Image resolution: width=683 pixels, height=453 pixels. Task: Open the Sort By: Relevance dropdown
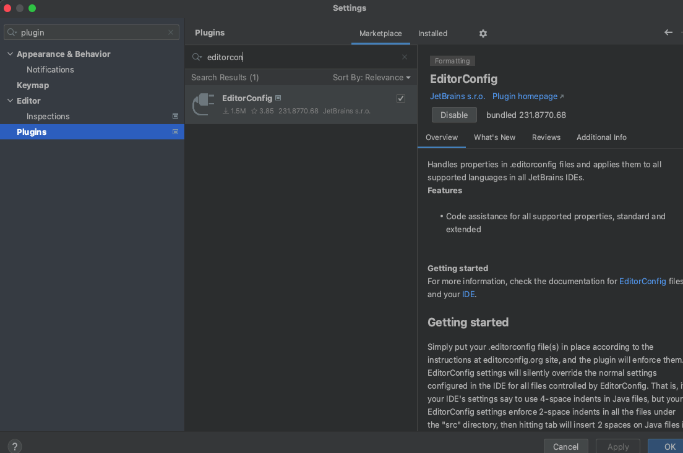(370, 77)
